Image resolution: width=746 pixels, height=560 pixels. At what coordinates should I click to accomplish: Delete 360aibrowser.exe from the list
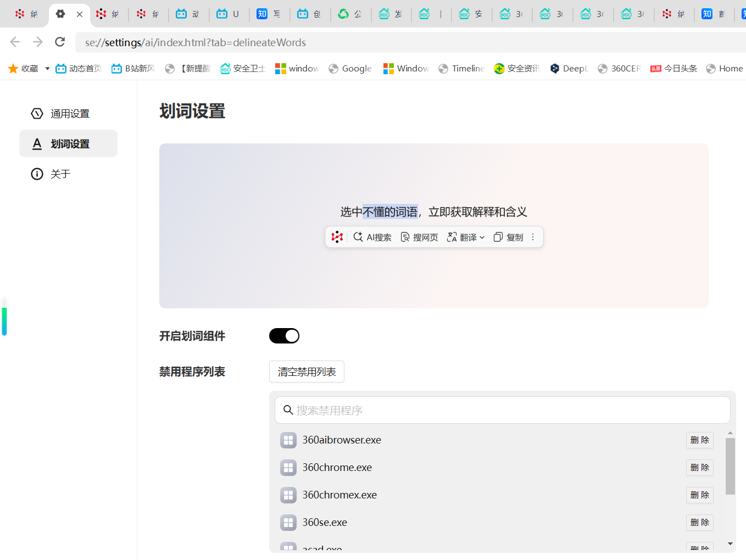pyautogui.click(x=699, y=440)
